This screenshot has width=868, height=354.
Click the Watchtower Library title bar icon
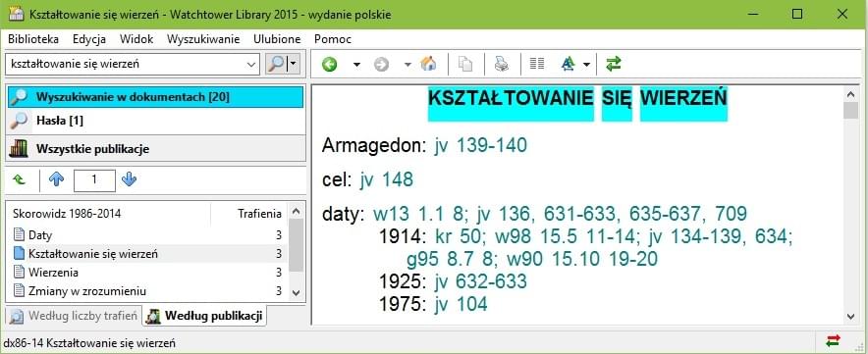click(16, 15)
